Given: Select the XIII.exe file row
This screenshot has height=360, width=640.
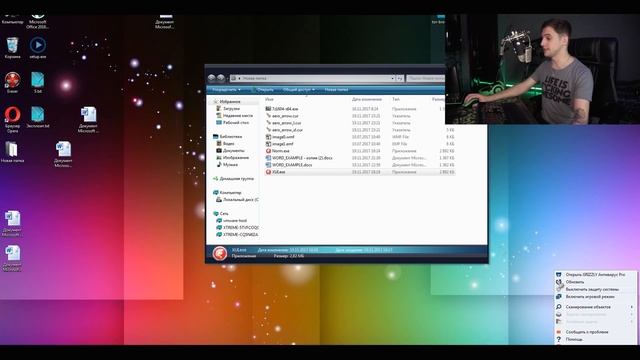Looking at the screenshot, I should pos(359,172).
